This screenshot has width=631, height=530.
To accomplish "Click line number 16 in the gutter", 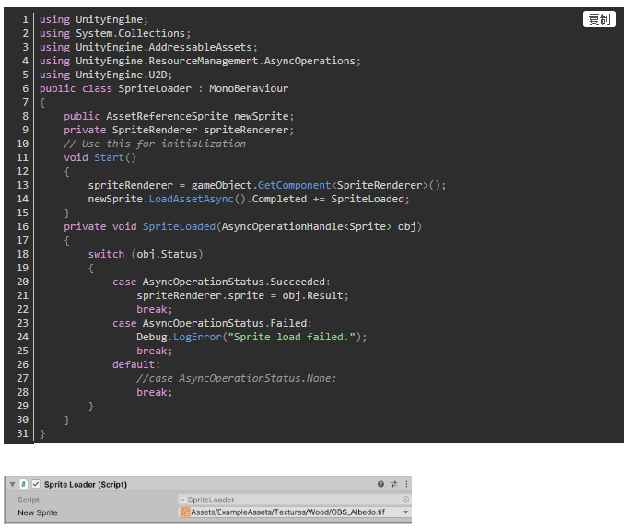I will coord(23,227).
